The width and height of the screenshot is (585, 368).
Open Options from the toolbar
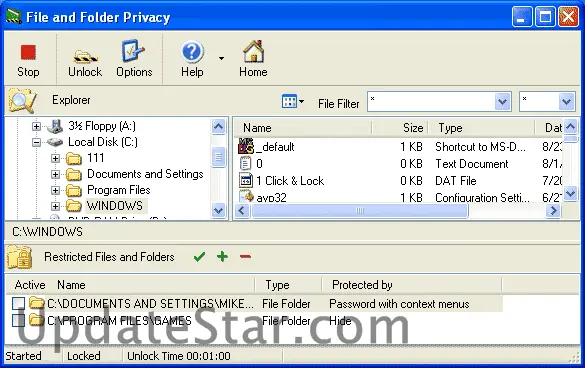pos(134,60)
